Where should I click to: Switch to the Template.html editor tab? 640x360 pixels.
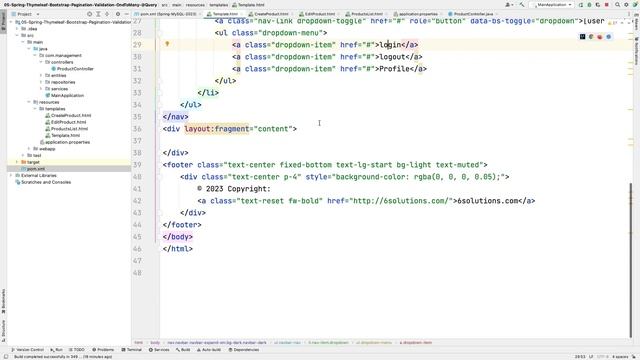224,14
